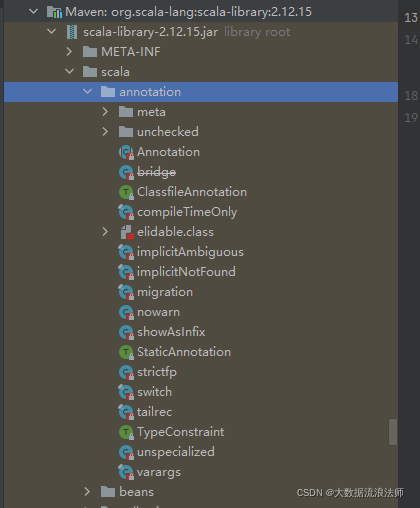
Task: Click the StaticAnnotation trait icon
Action: point(126,352)
